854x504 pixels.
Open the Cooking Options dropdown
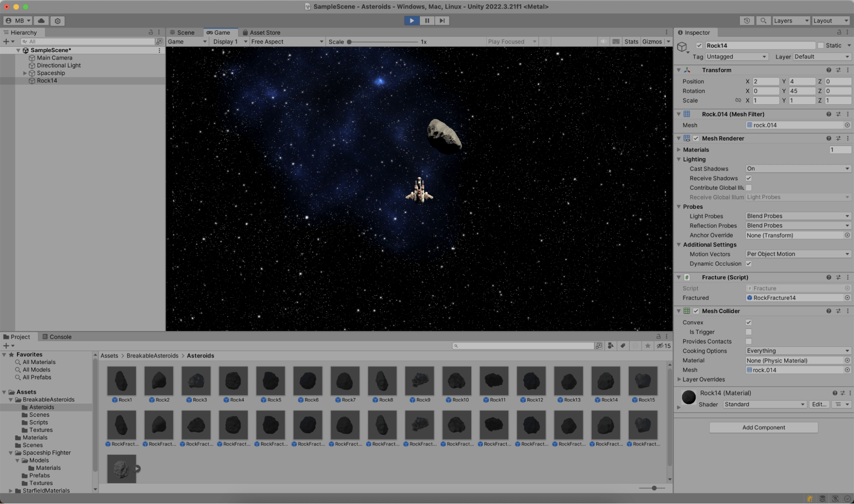point(797,351)
